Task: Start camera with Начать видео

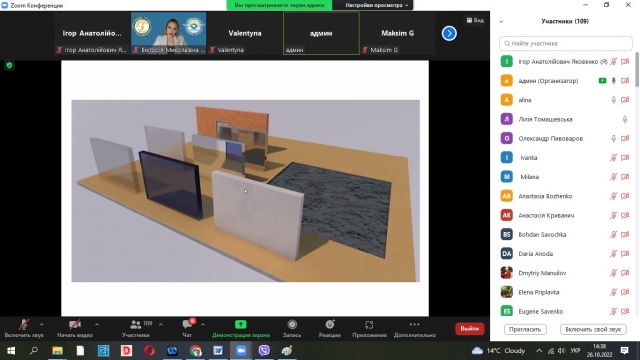Action: pyautogui.click(x=75, y=329)
